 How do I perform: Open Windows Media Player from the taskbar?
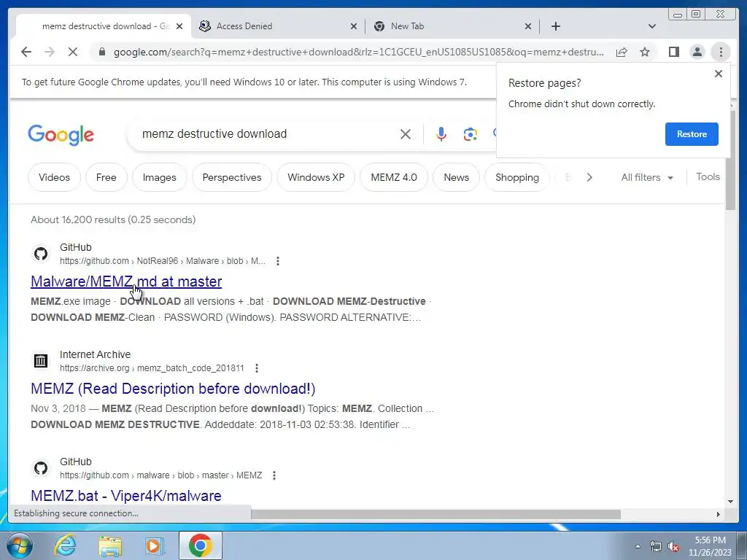point(154,545)
